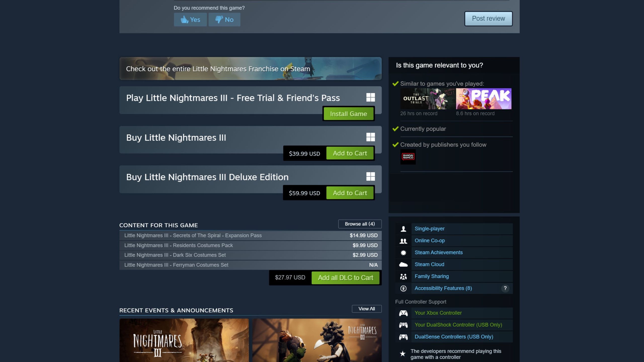Click the Steam Cloud icon

[x=404, y=264]
